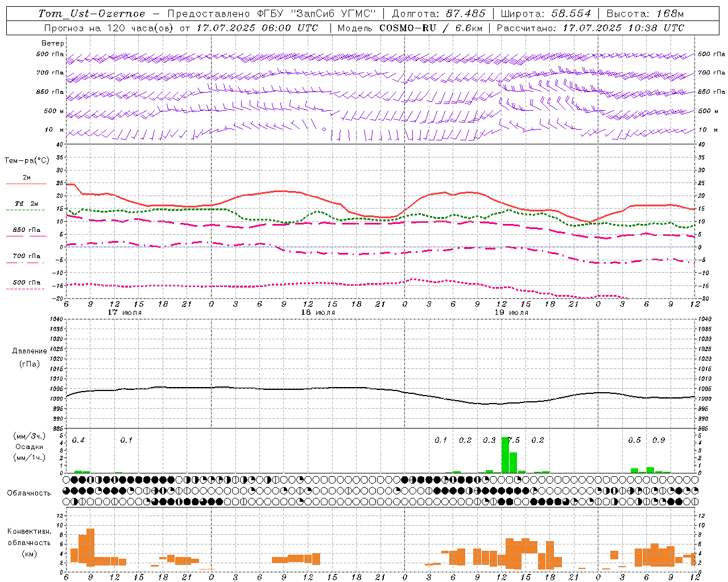This screenshot has height=582, width=728.
Task: Click the precipitation amount "0.5"
Action: [x=634, y=440]
